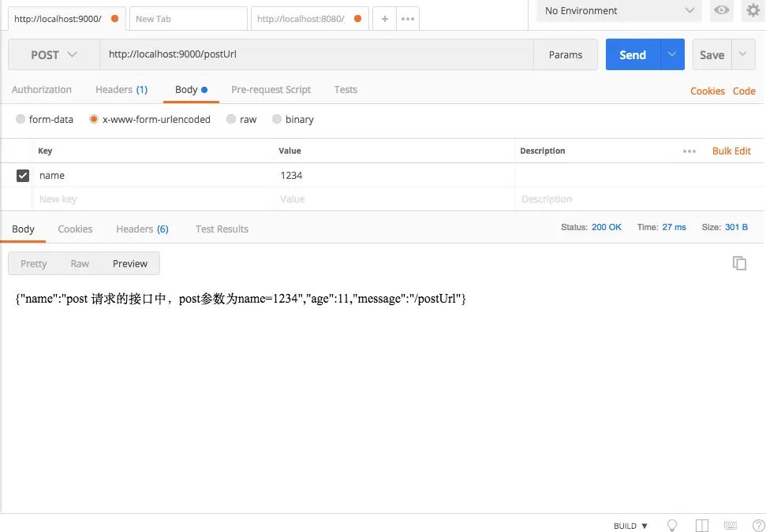Switch response view to Preview

[130, 263]
